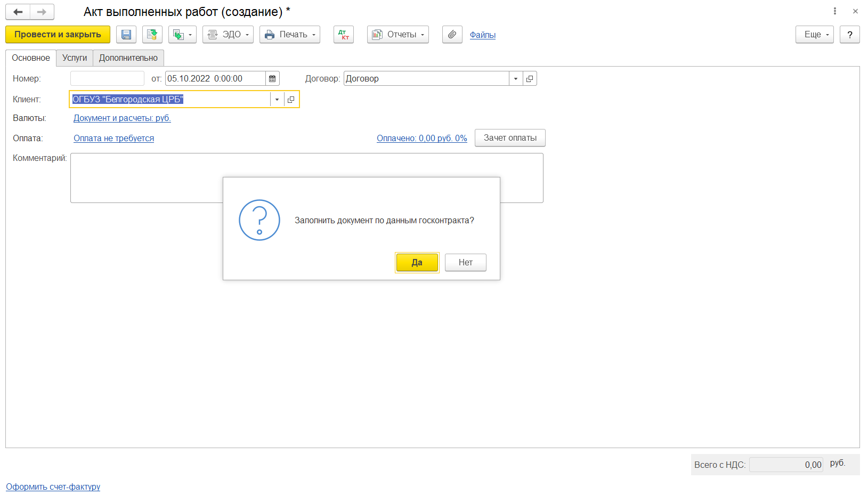868x495 pixels.
Task: Switch to the Услуги tab
Action: 75,58
